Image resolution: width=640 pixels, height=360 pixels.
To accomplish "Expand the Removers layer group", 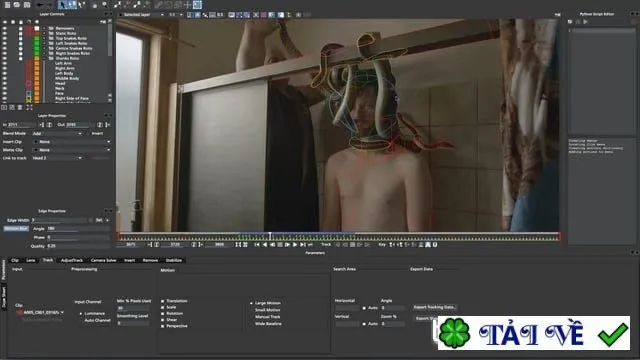I will pyautogui.click(x=44, y=29).
